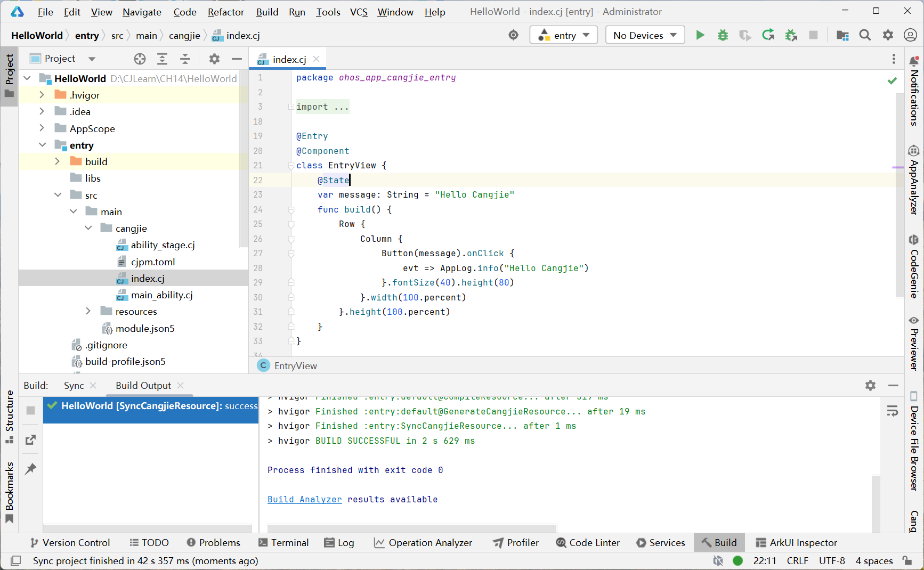
Task: Open editor tab options three-dot menu
Action: click(x=894, y=59)
